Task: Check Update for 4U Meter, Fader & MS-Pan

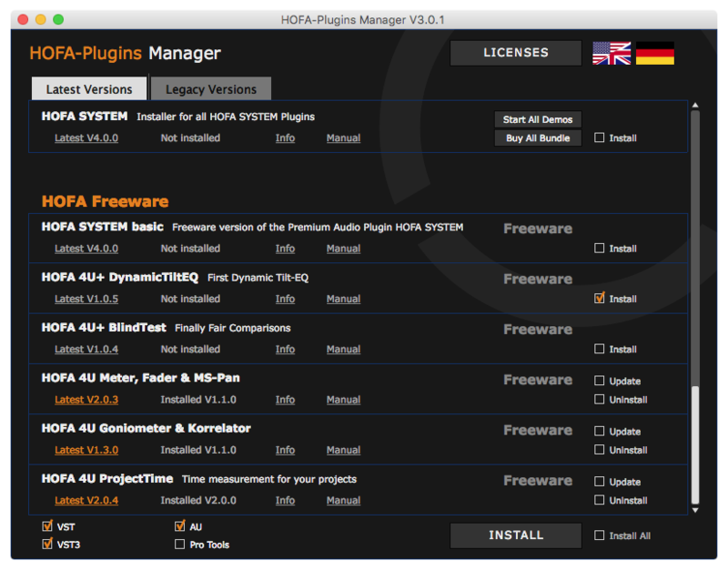Action: click(599, 381)
